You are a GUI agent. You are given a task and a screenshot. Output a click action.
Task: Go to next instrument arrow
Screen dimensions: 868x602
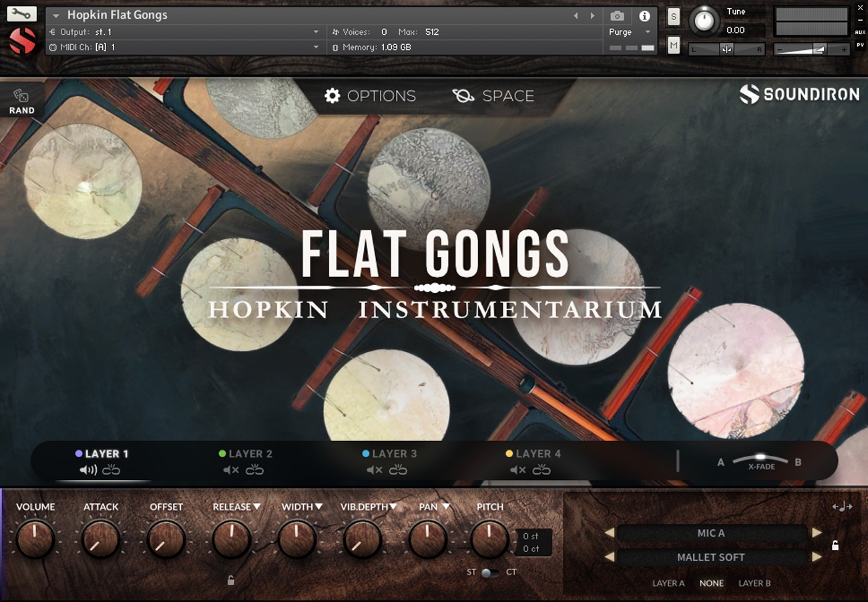[592, 15]
